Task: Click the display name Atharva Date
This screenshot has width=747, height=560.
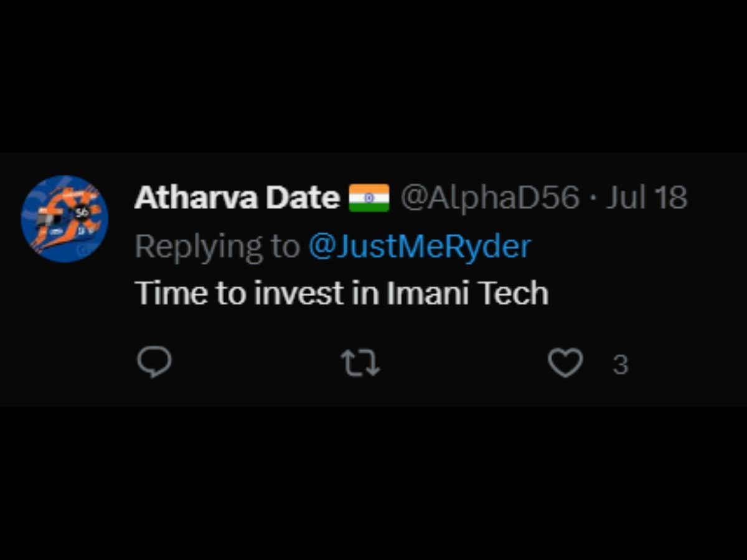Action: coord(237,198)
